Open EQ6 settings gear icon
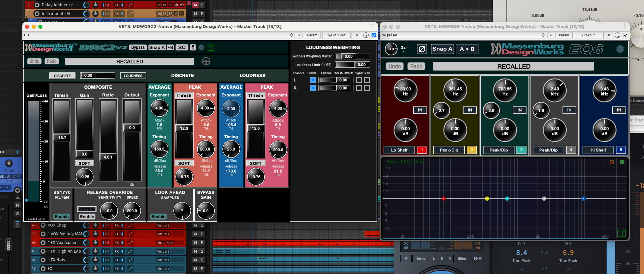The width and height of the screenshot is (644, 274). click(x=620, y=49)
